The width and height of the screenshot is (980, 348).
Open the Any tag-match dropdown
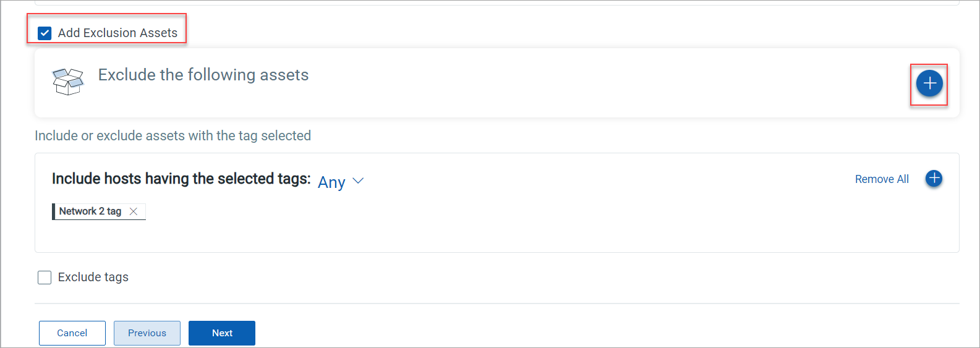(332, 182)
